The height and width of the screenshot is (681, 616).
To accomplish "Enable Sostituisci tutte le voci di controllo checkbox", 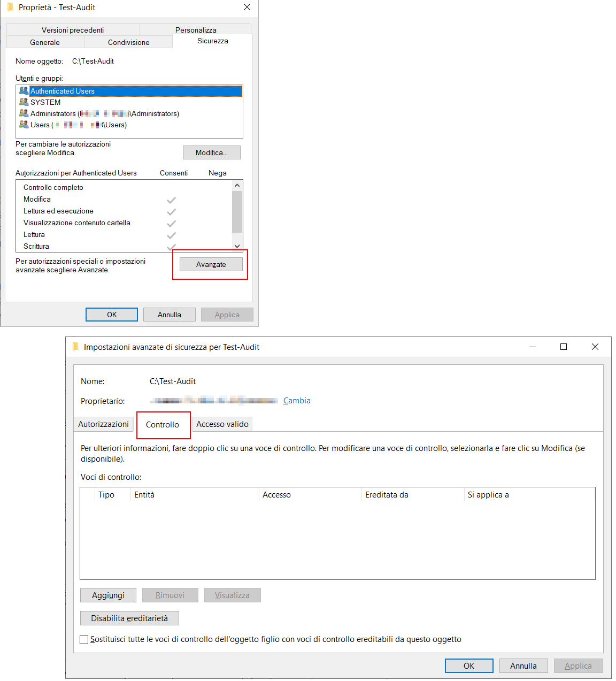I will coord(84,640).
